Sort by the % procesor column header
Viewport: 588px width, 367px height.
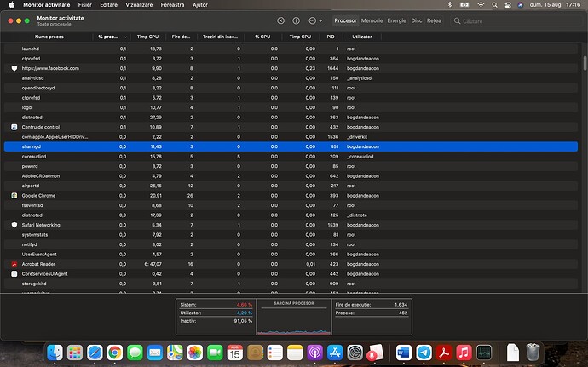pos(109,37)
